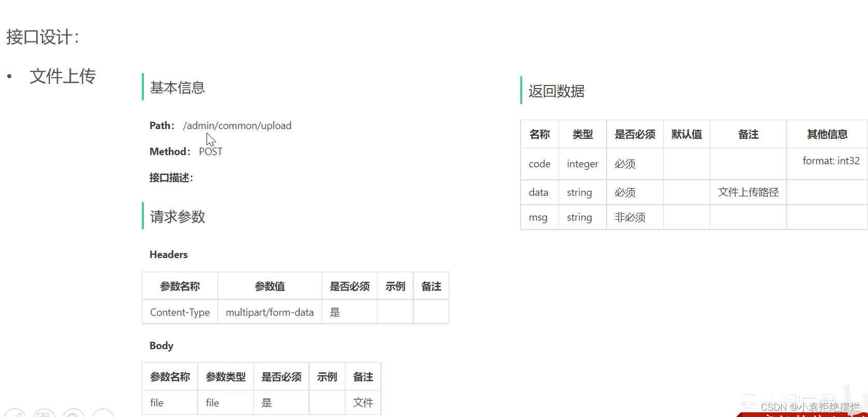Click the path value /admin/common/upload
Screen dimensions: 868x417
237,125
